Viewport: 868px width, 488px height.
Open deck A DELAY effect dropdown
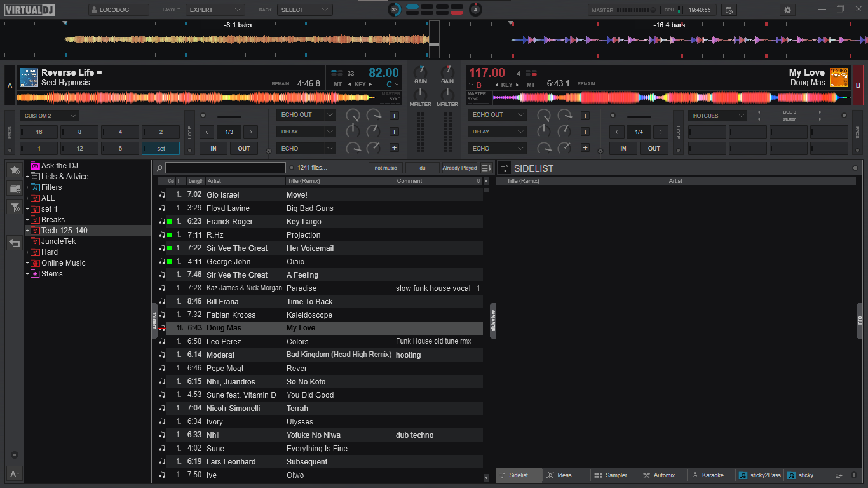(306, 132)
